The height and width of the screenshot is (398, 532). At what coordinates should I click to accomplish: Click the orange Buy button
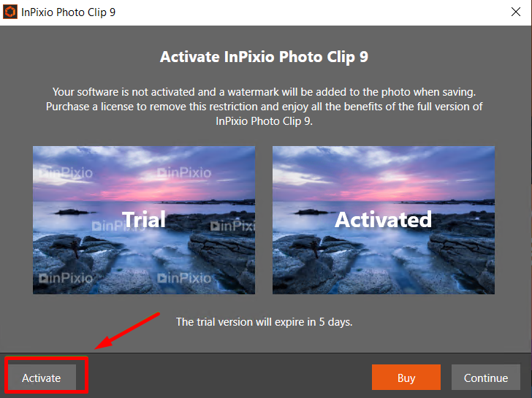(x=406, y=378)
